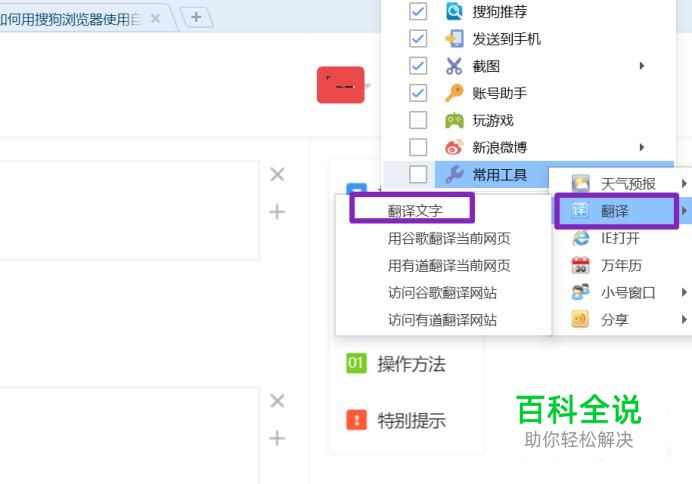Click the red button near the page top
The height and width of the screenshot is (484, 692).
coord(341,85)
